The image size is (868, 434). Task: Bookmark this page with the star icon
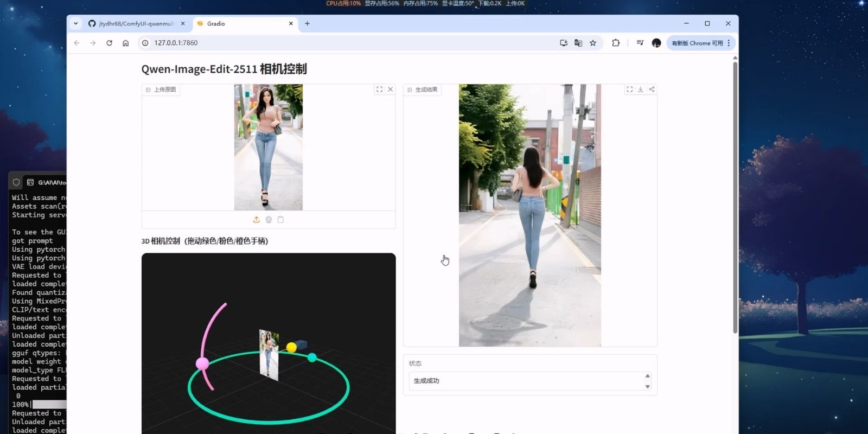click(x=593, y=43)
